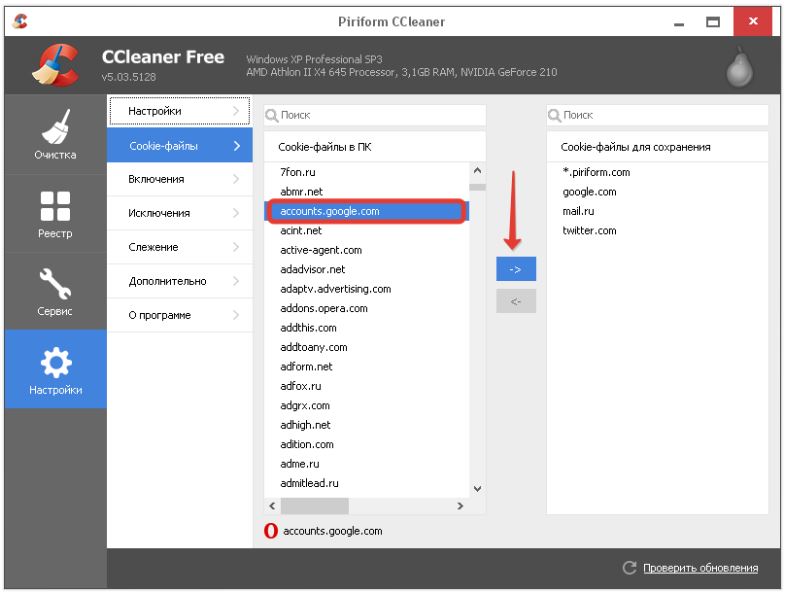Select twitter.com in the keep list
Screen dimensions: 785x594
(x=657, y=231)
